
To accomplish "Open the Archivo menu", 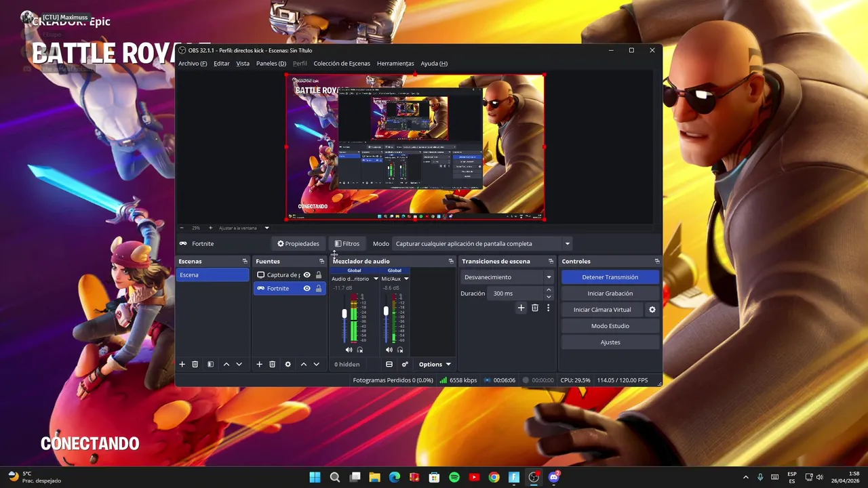I will tap(193, 64).
